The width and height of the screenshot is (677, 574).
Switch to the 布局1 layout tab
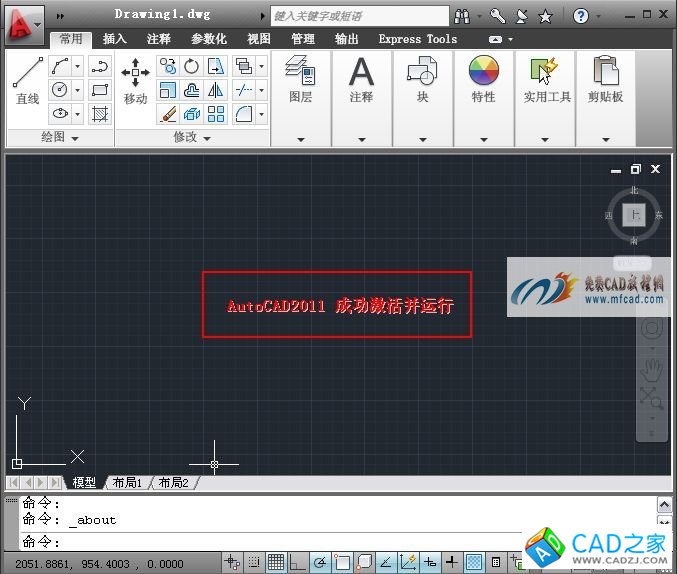127,482
